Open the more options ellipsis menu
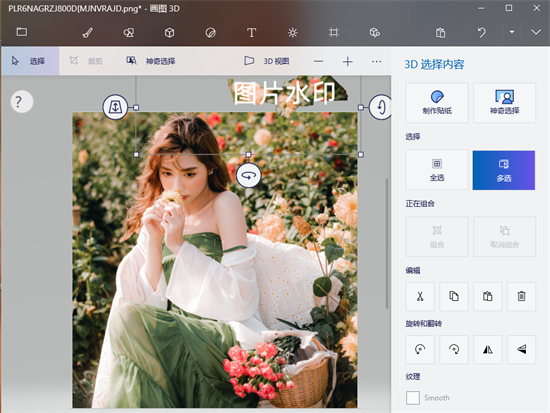 [376, 61]
